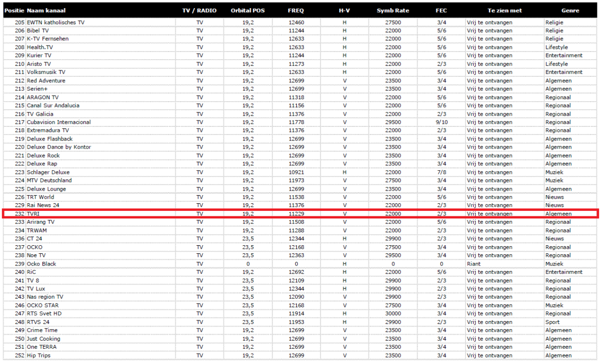Click the FEC column header
Viewport: 601px width, 364px height.
pos(441,11)
